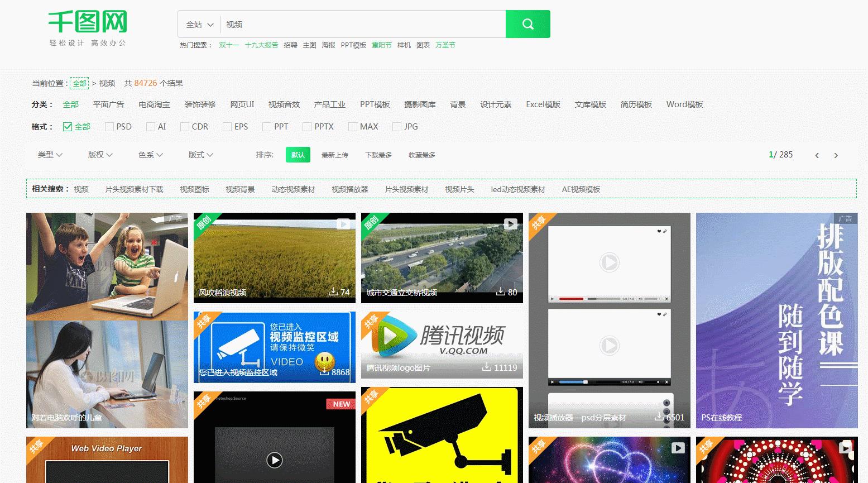Check the PSD format checkbox

tap(109, 127)
